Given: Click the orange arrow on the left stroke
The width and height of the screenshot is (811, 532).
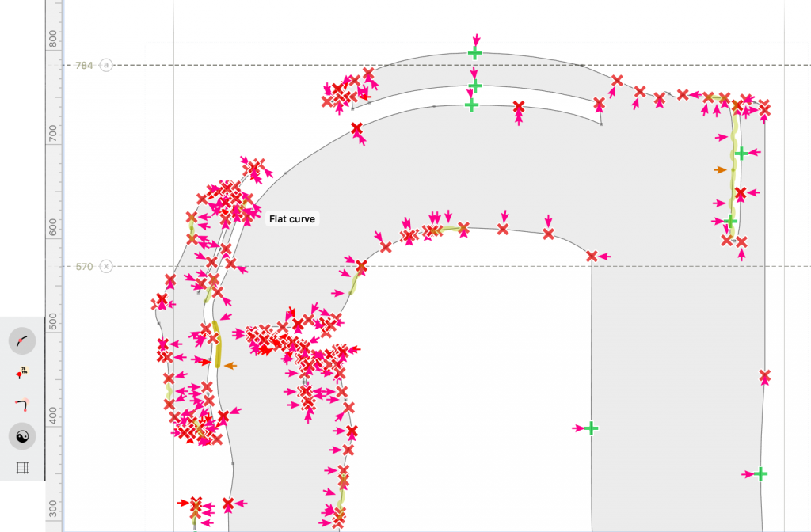Looking at the screenshot, I should coord(230,366).
